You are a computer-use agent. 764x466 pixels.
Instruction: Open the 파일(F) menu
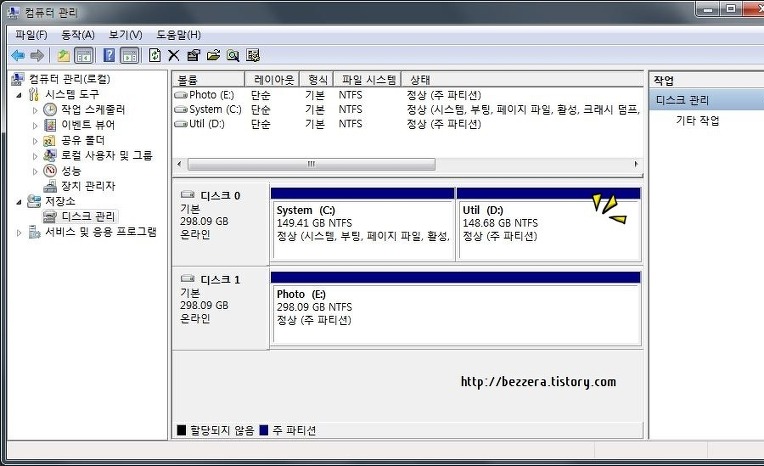[31, 35]
